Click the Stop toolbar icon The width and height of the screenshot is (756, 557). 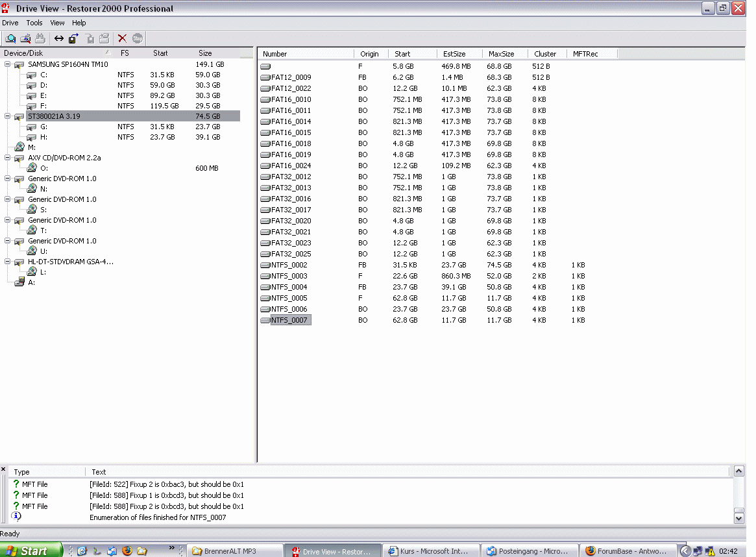tap(138, 38)
